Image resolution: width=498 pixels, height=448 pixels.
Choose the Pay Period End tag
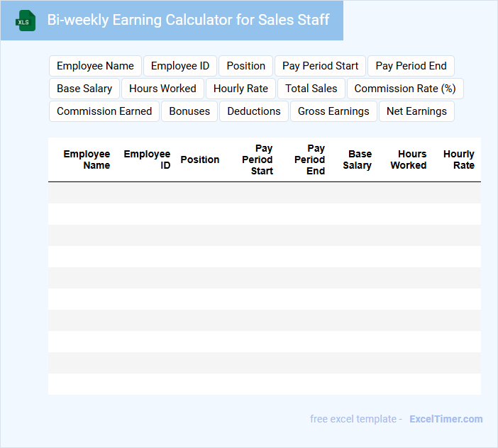pyautogui.click(x=411, y=66)
